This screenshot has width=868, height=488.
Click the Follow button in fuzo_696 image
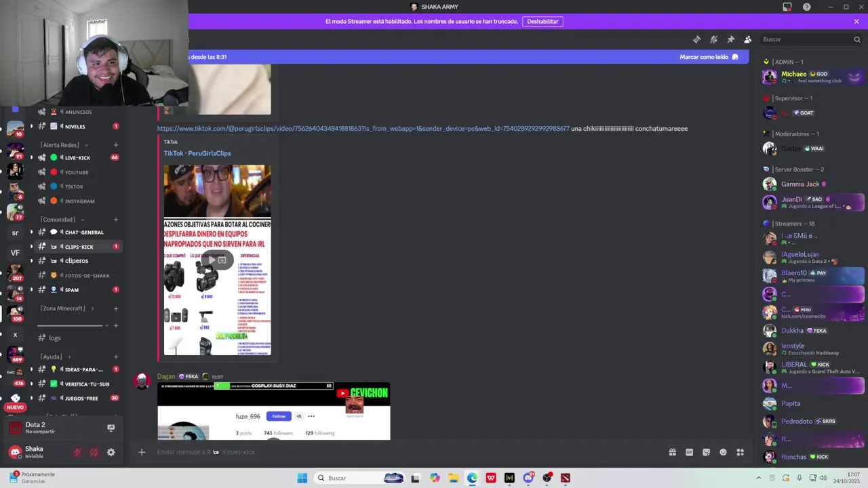279,416
